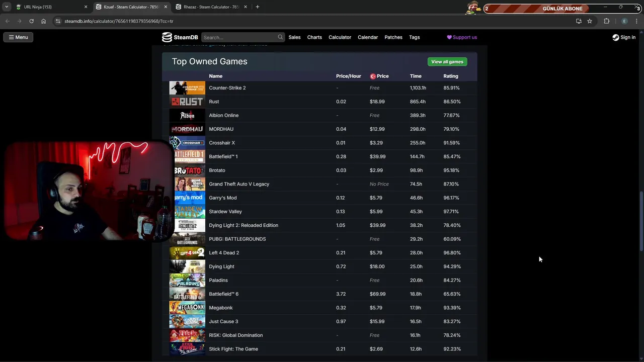This screenshot has height=362, width=644.
Task: Open the Paladins game link
Action: coord(218,280)
